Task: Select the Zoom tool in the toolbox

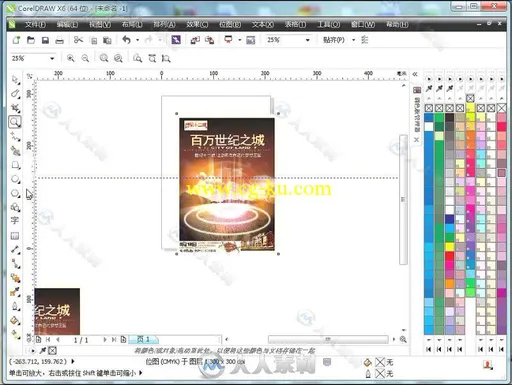Action: coord(15,122)
